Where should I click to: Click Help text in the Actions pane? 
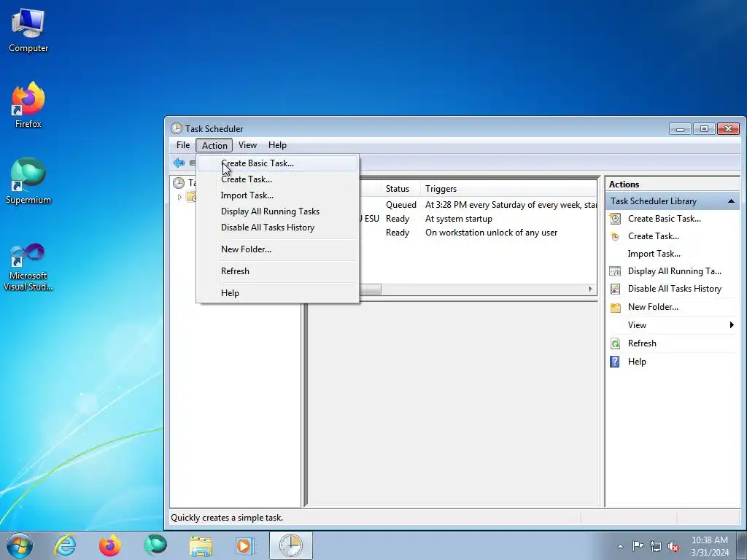637,362
